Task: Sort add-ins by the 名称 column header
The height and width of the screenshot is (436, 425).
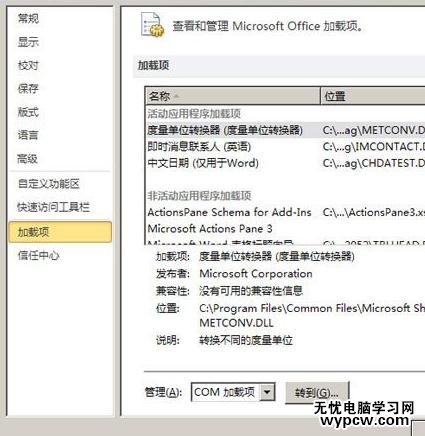Action: 233,96
